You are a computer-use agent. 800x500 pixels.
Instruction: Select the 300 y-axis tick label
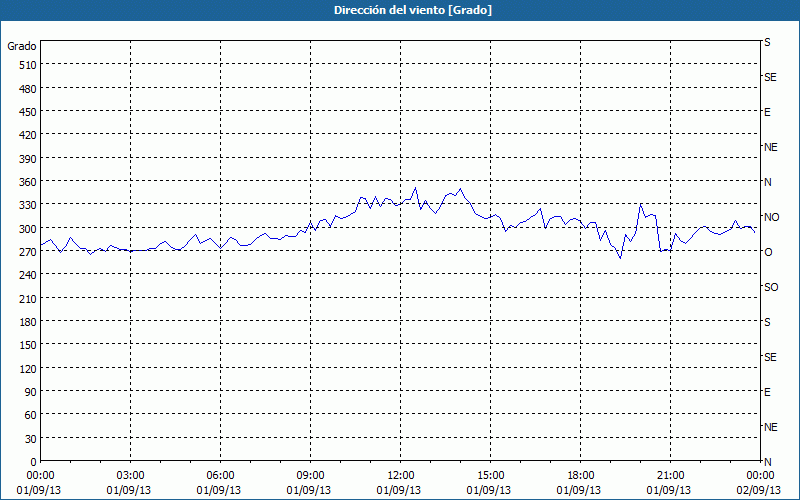coord(28,229)
